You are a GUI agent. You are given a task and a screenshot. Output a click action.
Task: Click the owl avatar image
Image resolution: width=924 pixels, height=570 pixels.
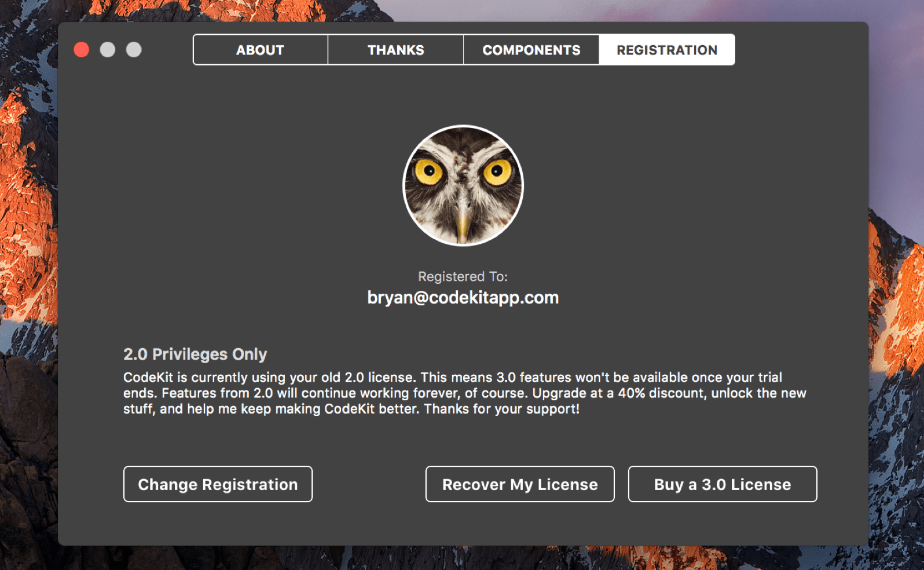click(x=463, y=185)
